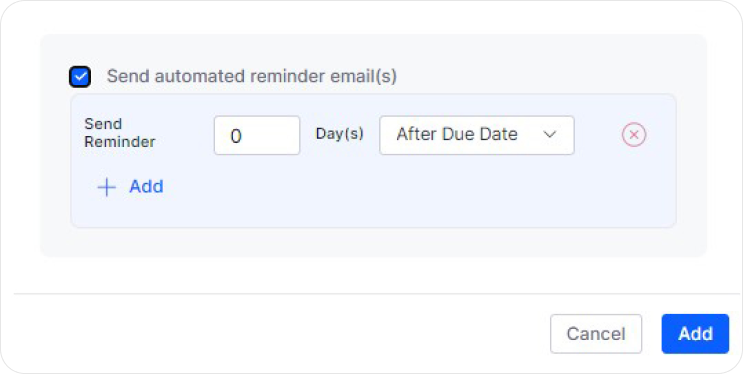Click the circled X delete reminder icon
The image size is (743, 374).
click(634, 135)
